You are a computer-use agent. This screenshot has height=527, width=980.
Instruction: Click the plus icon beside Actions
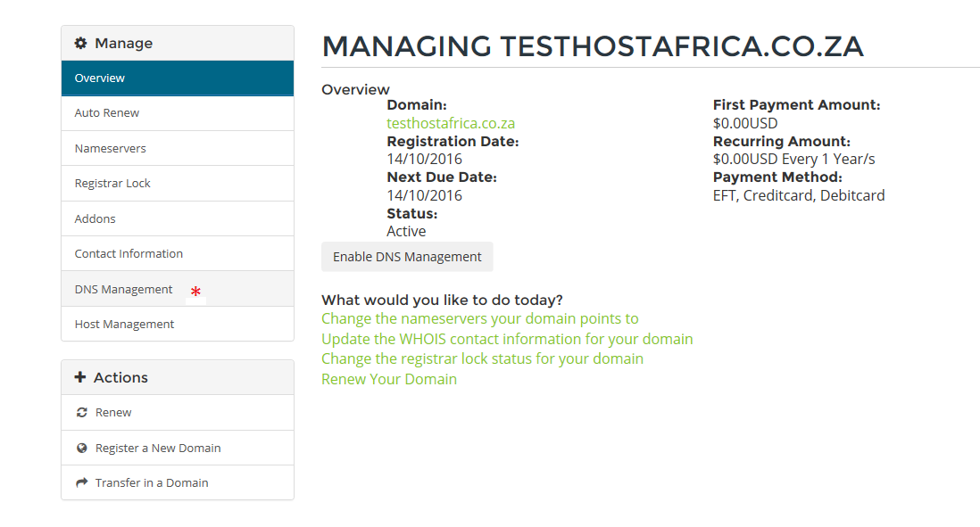(x=80, y=377)
